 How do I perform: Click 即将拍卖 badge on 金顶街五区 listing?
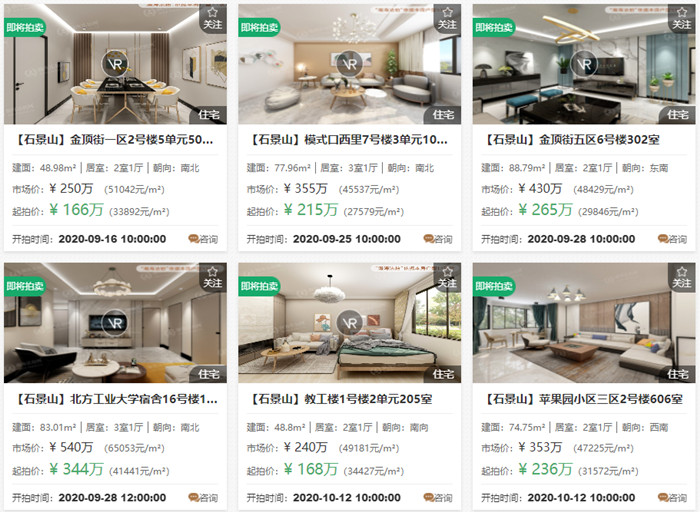click(494, 27)
